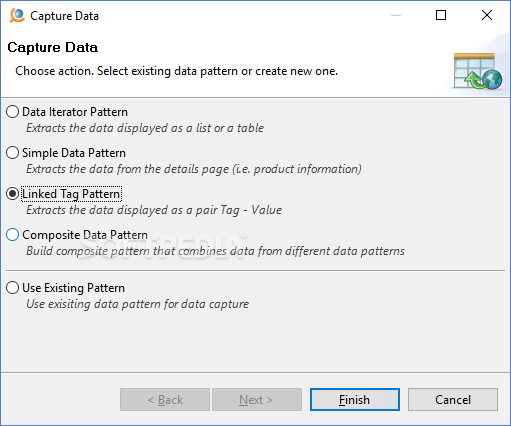
Task: Close the Capture Data dialog window
Action: [x=487, y=15]
